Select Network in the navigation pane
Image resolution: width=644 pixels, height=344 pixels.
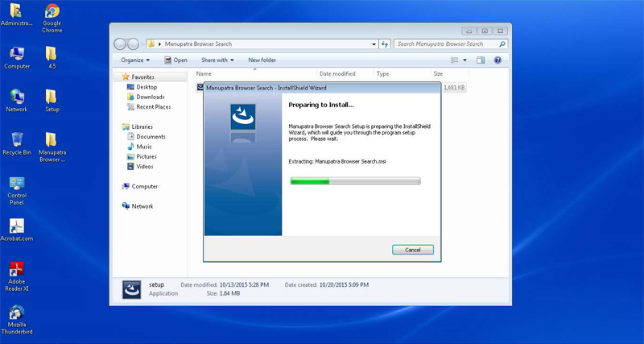138,206
